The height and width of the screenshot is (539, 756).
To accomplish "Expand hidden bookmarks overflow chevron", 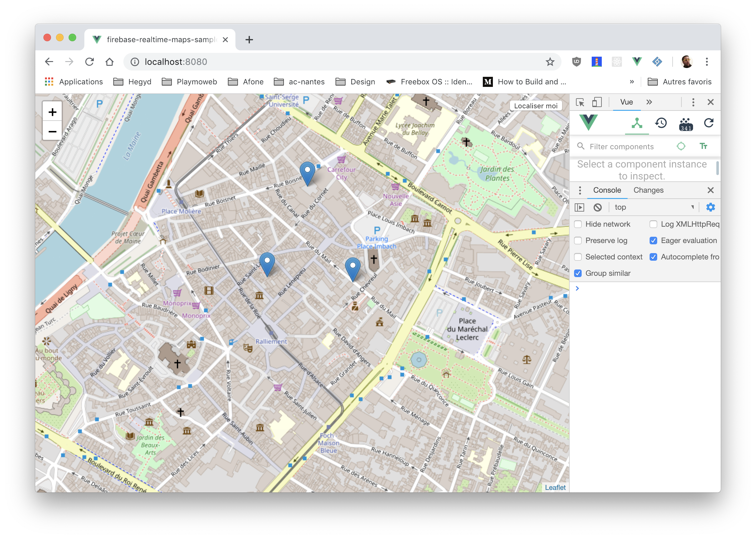I will click(632, 82).
